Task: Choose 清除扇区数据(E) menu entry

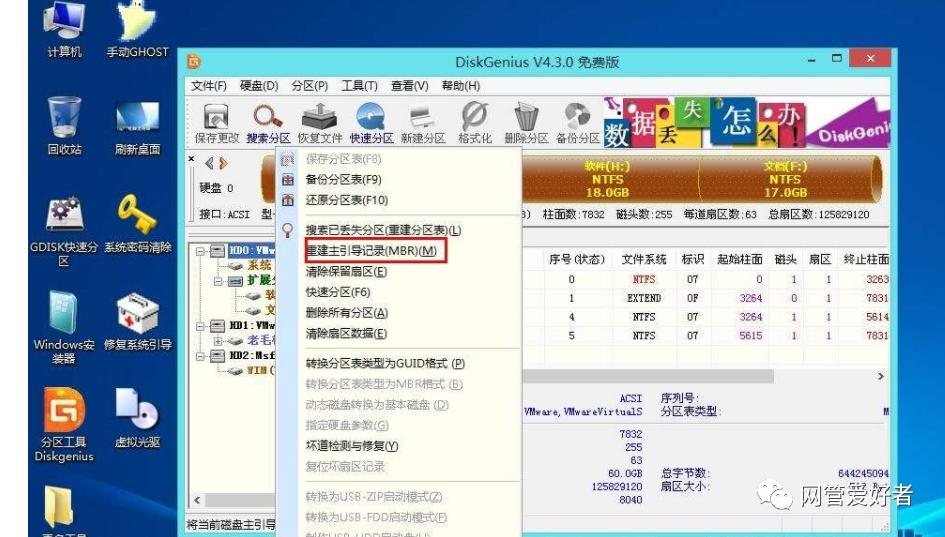Action: 347,333
